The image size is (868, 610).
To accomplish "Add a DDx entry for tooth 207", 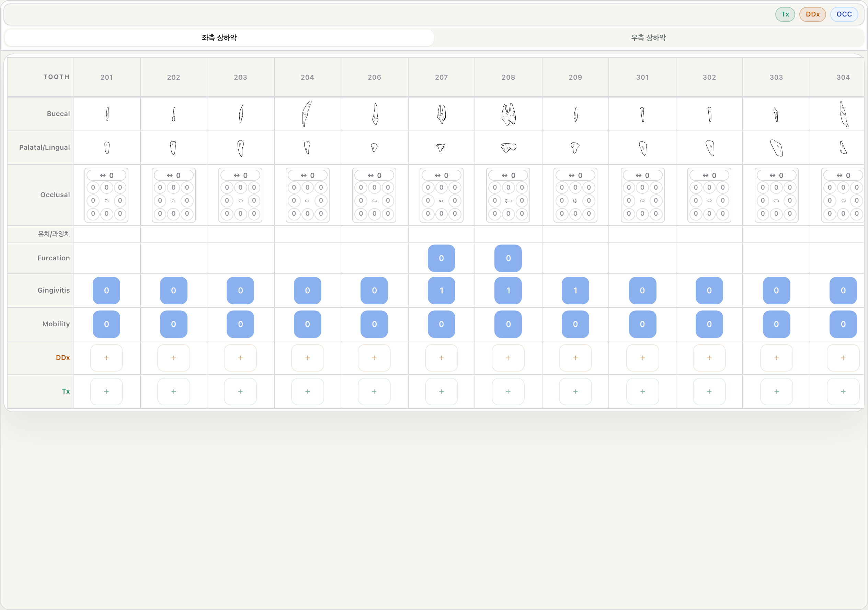I will coord(441,358).
